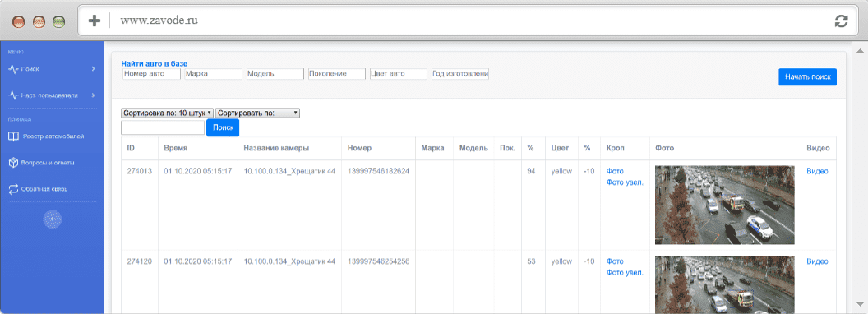Open Наст. пользователя sidebar item

[x=52, y=95]
